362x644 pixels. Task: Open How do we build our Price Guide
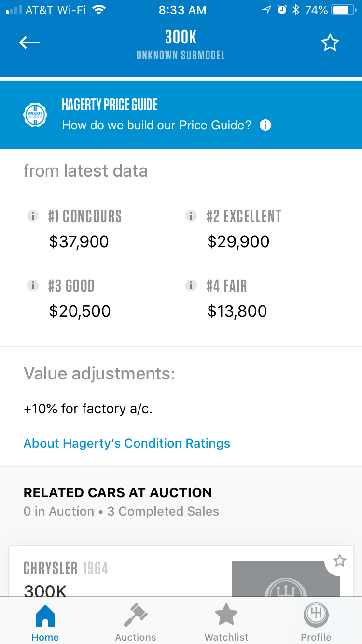click(x=156, y=126)
